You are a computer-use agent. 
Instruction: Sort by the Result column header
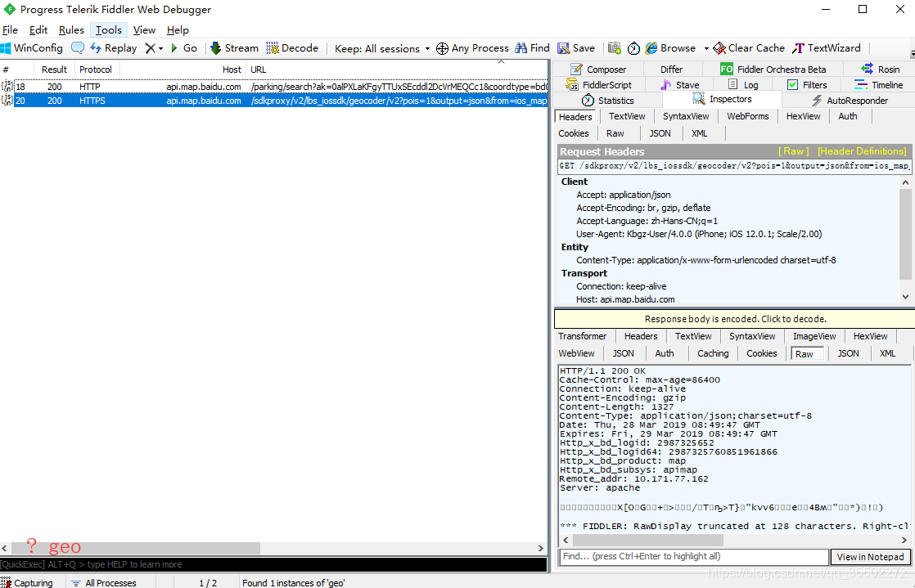(54, 70)
